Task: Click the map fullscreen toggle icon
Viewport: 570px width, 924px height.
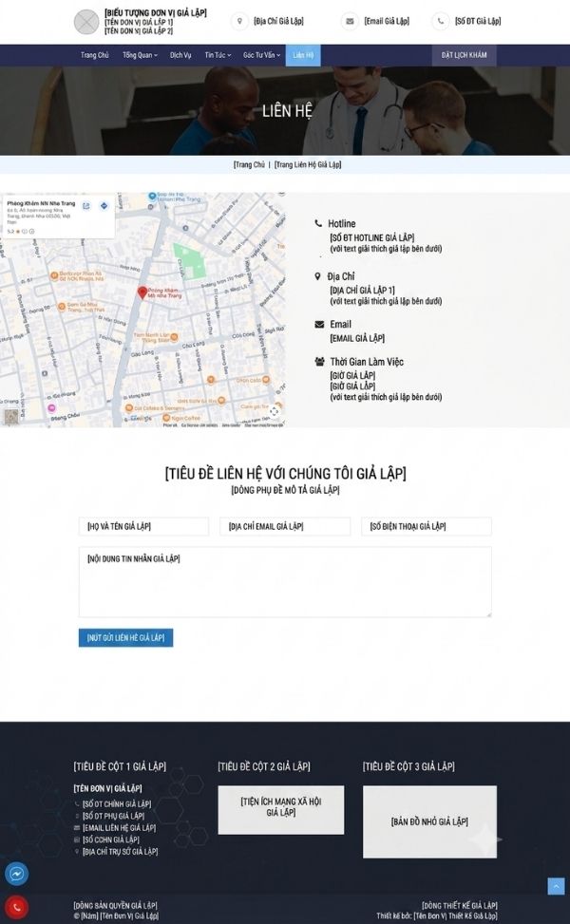Action: (275, 410)
